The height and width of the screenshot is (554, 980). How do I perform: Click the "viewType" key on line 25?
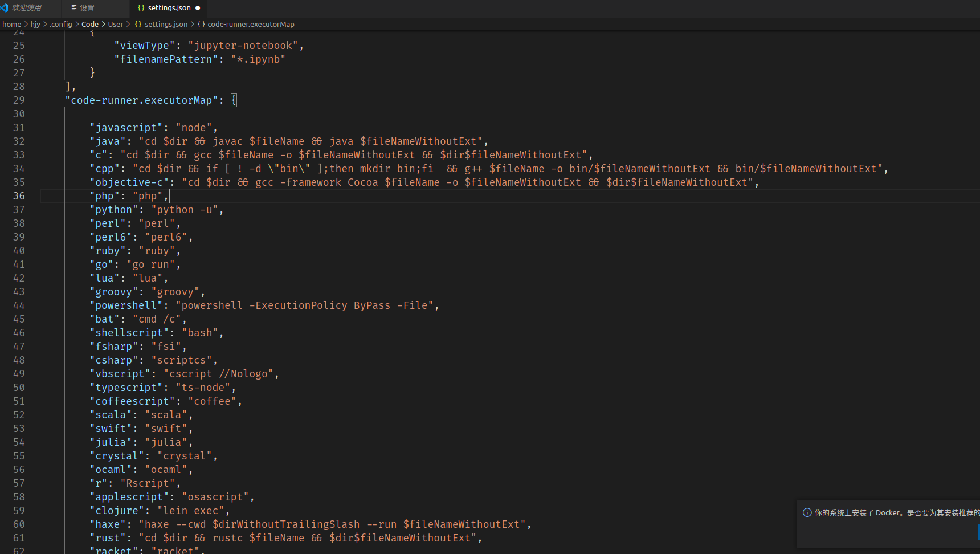coord(145,46)
